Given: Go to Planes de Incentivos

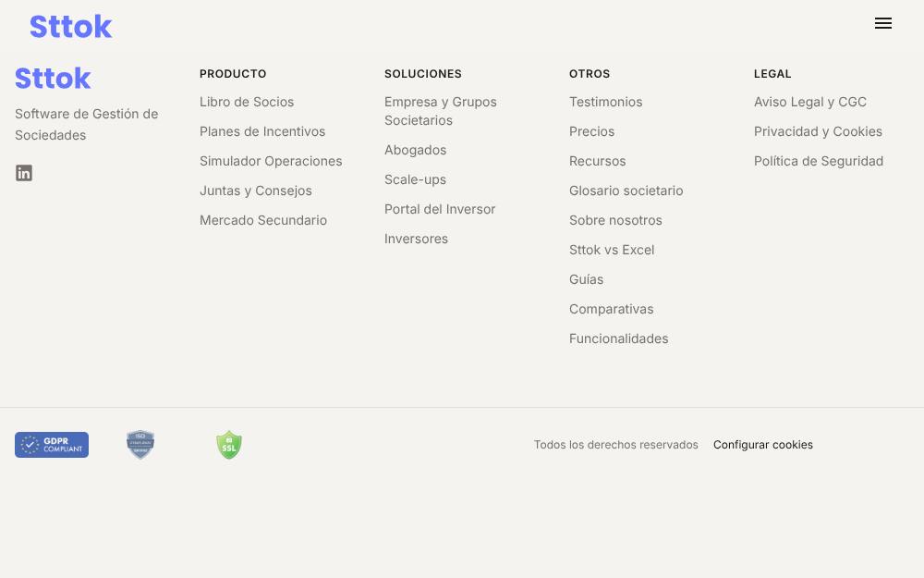Looking at the screenshot, I should [x=262, y=131].
